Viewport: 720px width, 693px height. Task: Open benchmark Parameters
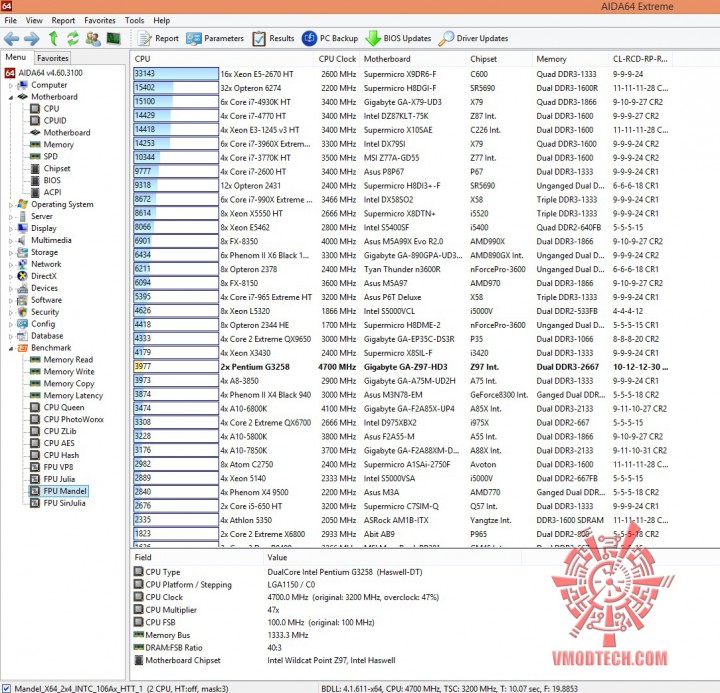pos(215,39)
